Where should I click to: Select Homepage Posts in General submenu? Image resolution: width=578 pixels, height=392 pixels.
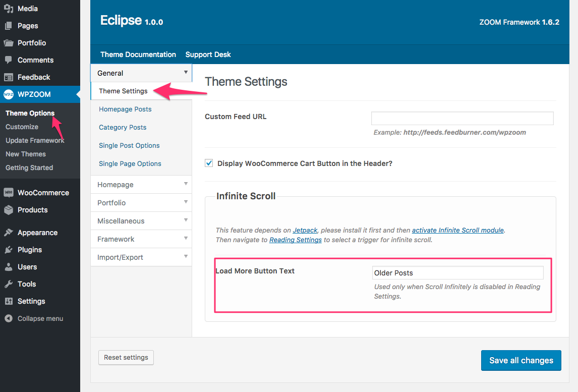click(125, 109)
